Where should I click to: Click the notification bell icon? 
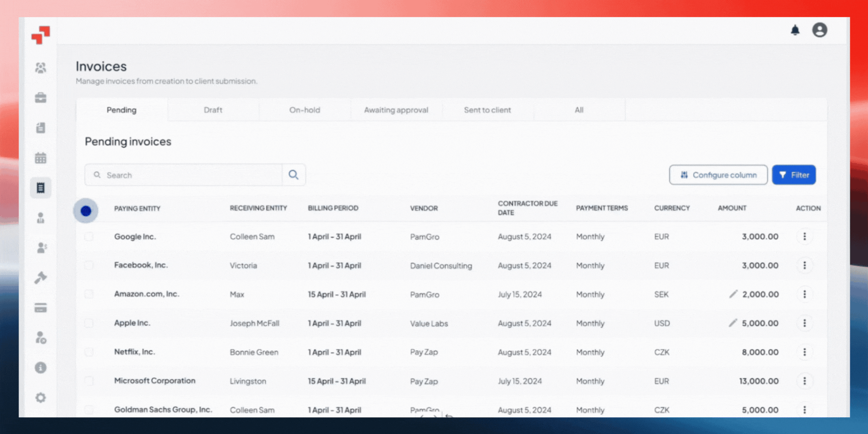pyautogui.click(x=795, y=30)
